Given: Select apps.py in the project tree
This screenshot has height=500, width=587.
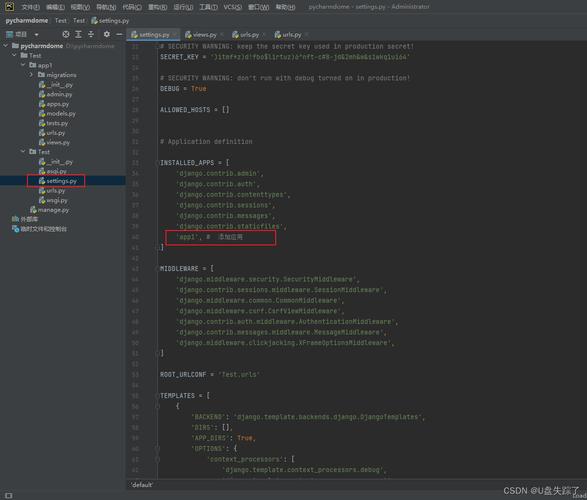Looking at the screenshot, I should (54, 104).
